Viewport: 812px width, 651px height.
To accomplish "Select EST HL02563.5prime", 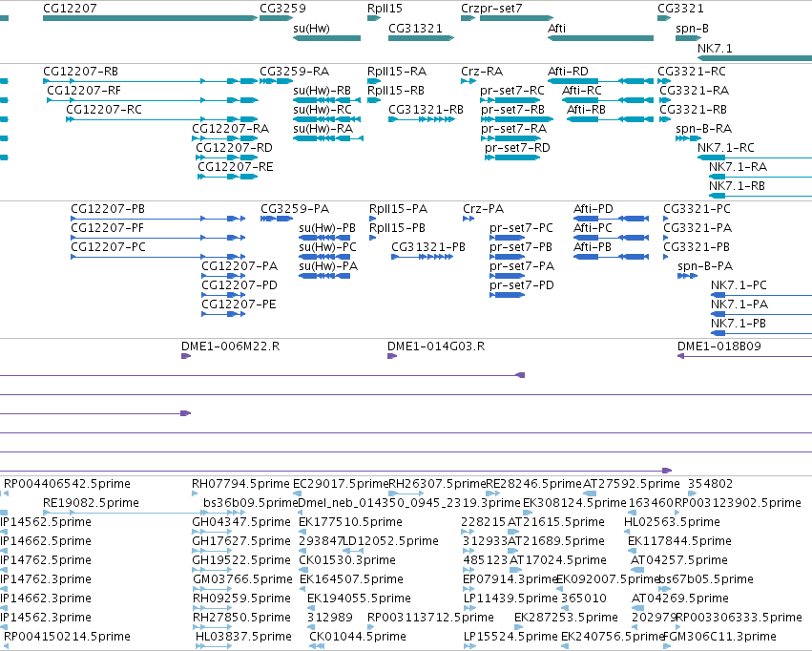I will click(x=672, y=522).
